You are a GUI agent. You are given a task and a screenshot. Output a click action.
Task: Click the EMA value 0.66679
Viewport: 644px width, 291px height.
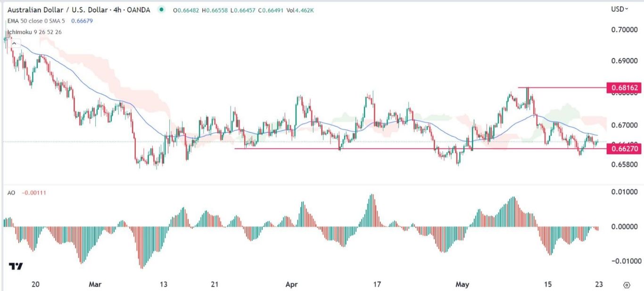(x=82, y=21)
